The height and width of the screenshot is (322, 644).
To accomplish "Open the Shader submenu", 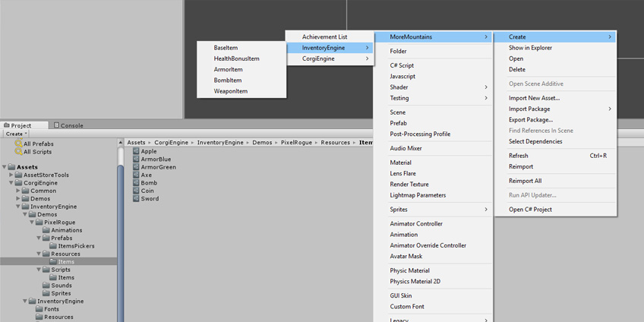I will pos(433,87).
